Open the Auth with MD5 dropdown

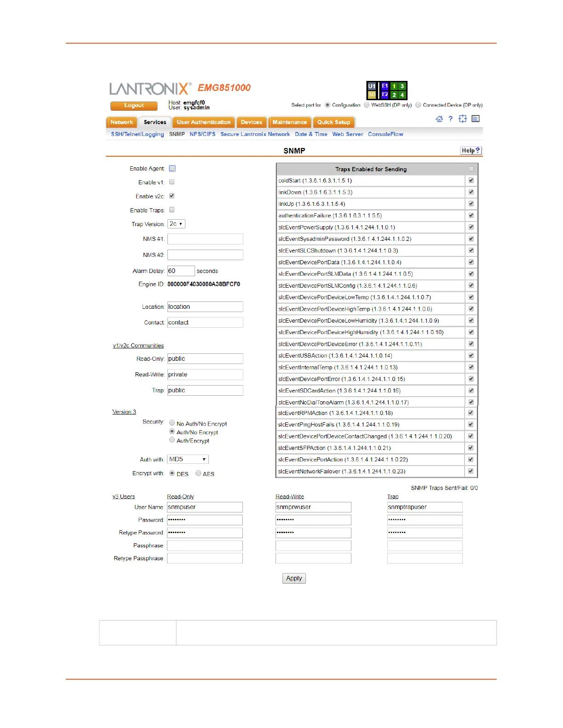point(188,459)
